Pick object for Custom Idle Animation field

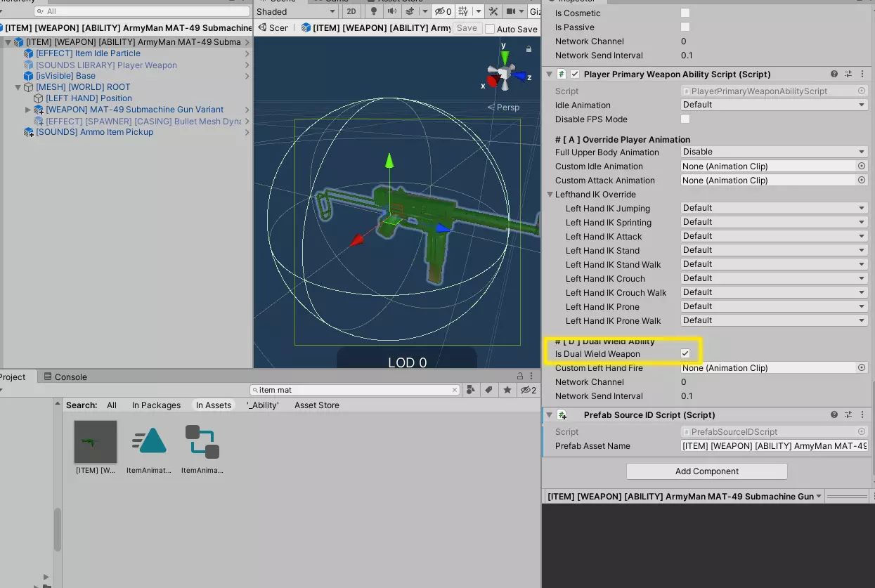[x=861, y=166]
